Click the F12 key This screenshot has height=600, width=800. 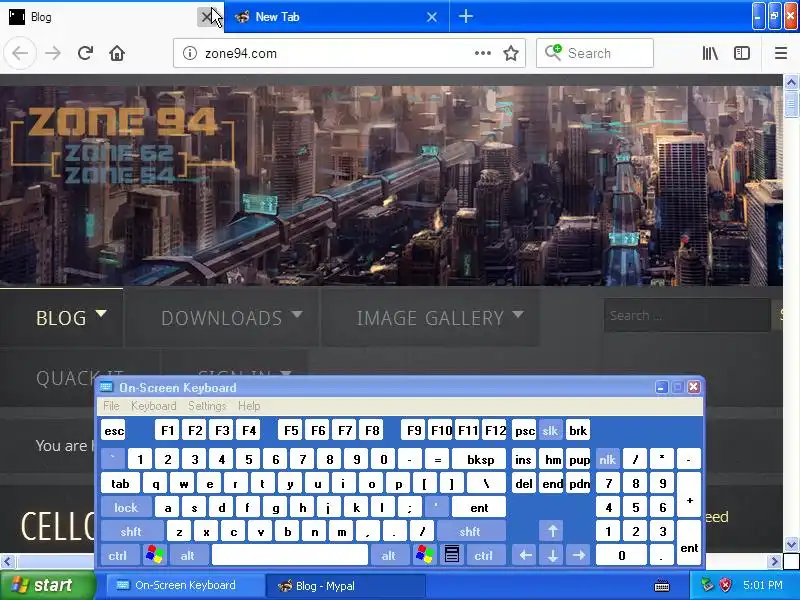(x=495, y=431)
